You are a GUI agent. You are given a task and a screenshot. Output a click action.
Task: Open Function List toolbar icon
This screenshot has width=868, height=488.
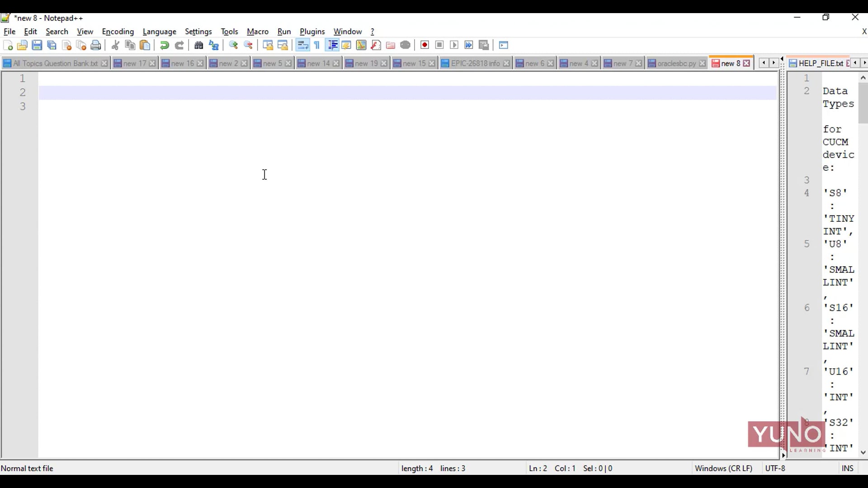(376, 45)
